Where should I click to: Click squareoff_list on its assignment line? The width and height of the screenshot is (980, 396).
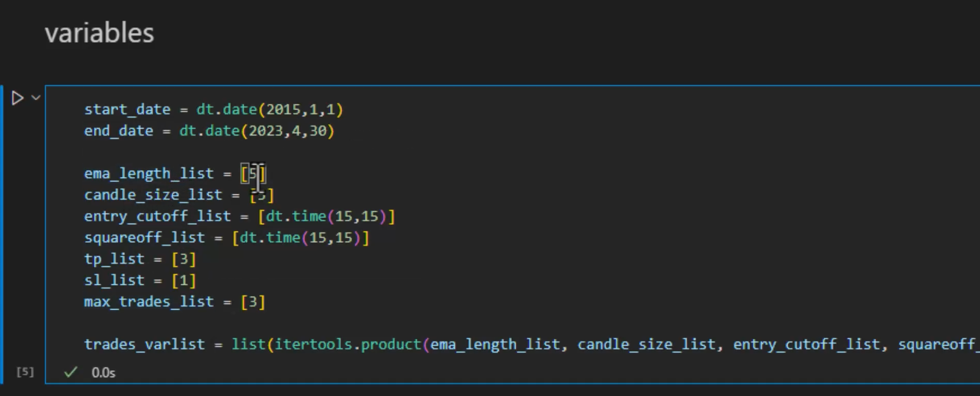point(144,238)
